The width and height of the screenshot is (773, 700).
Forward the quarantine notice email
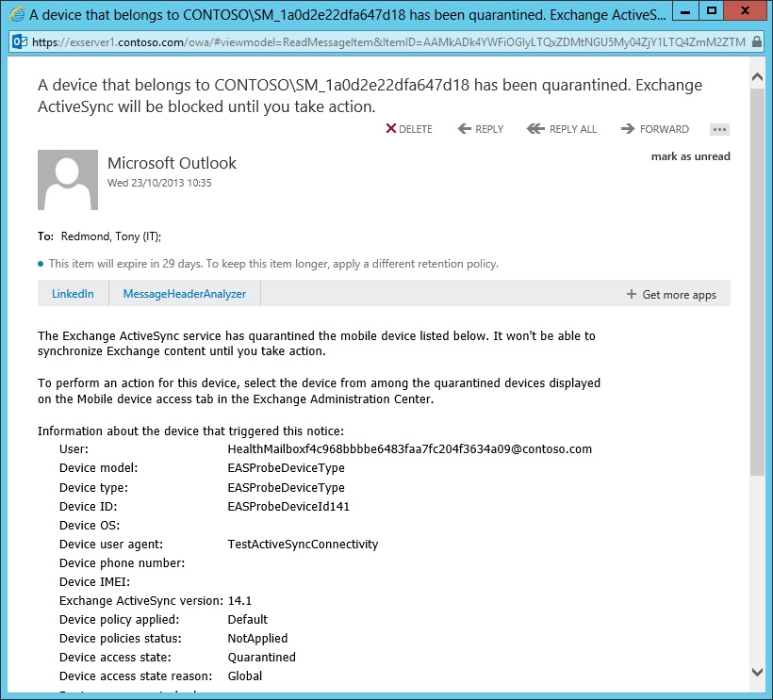(x=654, y=129)
